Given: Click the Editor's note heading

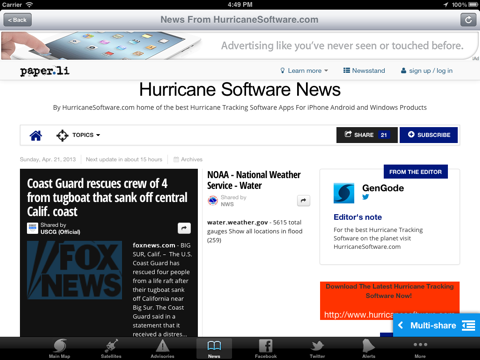Looking at the screenshot, I should click(x=358, y=217).
